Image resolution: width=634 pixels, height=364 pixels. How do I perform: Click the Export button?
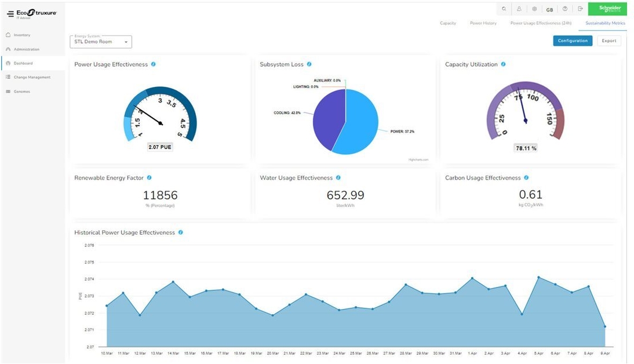pos(609,41)
